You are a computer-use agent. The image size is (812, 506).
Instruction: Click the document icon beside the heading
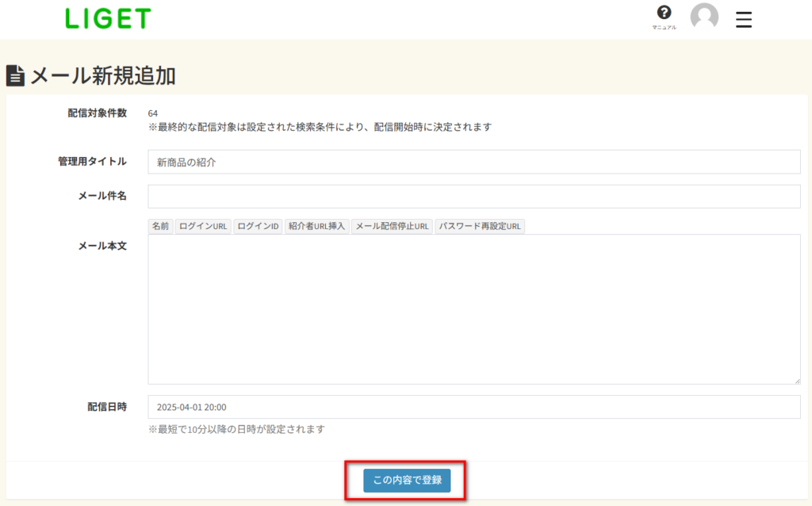tap(15, 75)
